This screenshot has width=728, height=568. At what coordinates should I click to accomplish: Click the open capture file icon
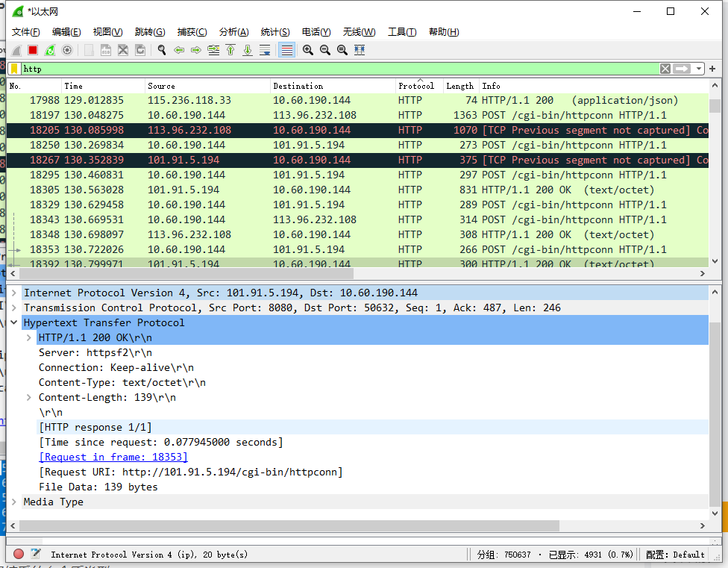[x=89, y=50]
